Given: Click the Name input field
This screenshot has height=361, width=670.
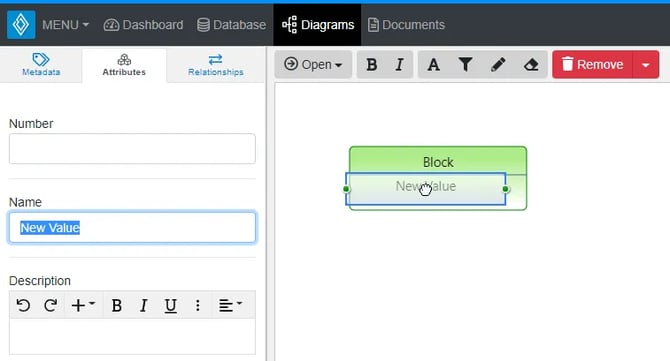Looking at the screenshot, I should (x=132, y=227).
